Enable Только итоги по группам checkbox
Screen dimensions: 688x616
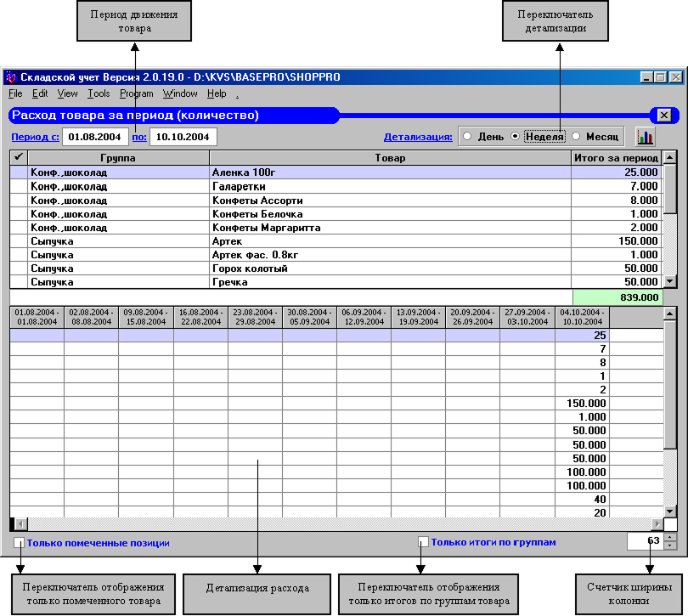click(x=423, y=542)
